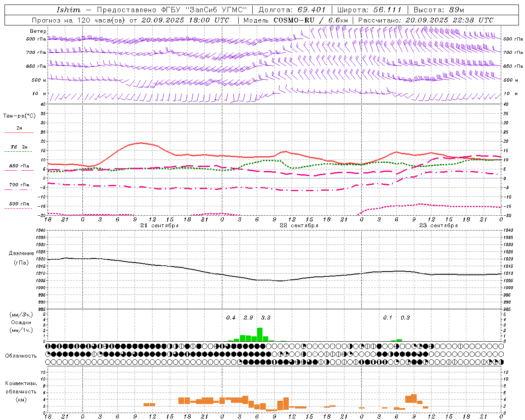Click the Тем-ра(°C) temperature panel label
This screenshot has height=420, width=525.
click(19, 116)
